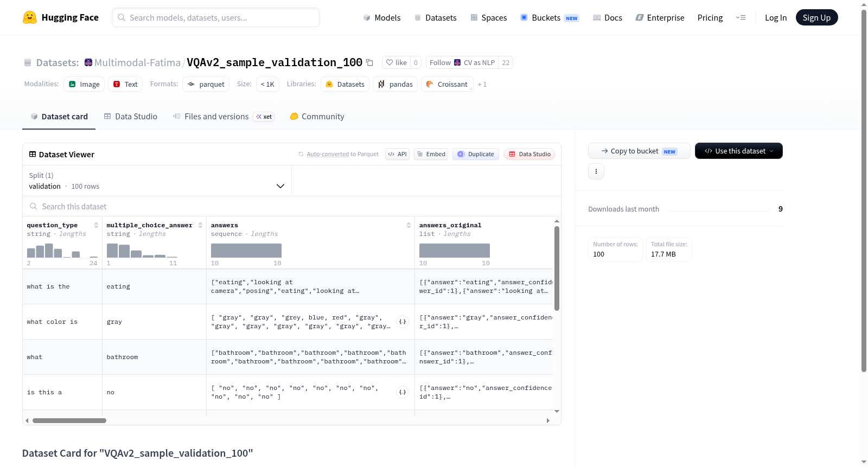Copy dataset name with the copy icon

369,62
